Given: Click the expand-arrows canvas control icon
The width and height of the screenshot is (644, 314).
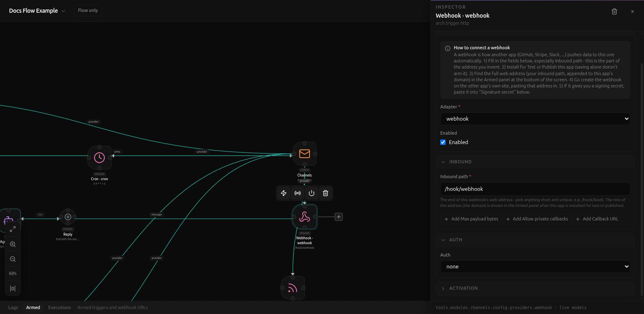Looking at the screenshot, I should tap(13, 229).
